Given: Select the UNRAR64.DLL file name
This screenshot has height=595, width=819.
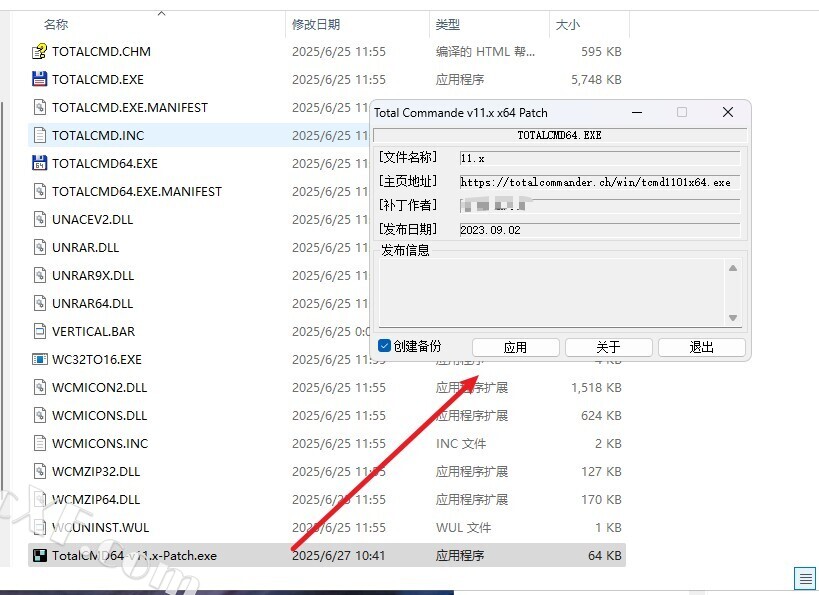Looking at the screenshot, I should point(92,304).
